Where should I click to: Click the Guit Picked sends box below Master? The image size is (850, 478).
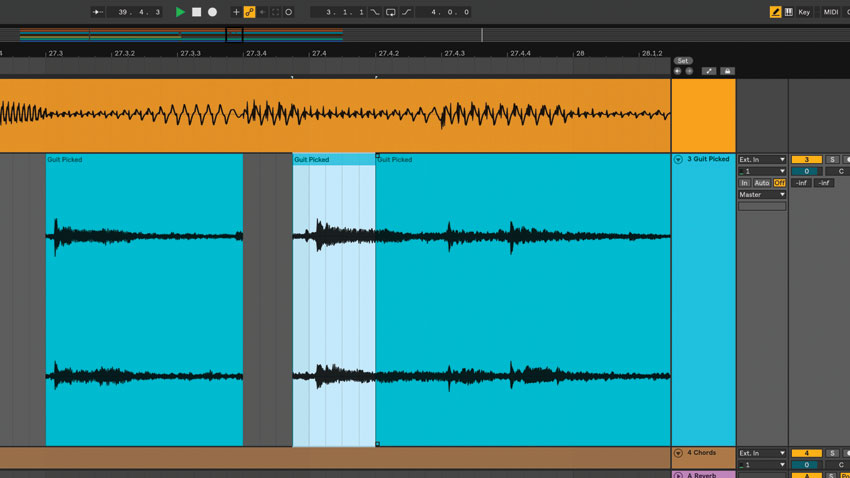762,206
